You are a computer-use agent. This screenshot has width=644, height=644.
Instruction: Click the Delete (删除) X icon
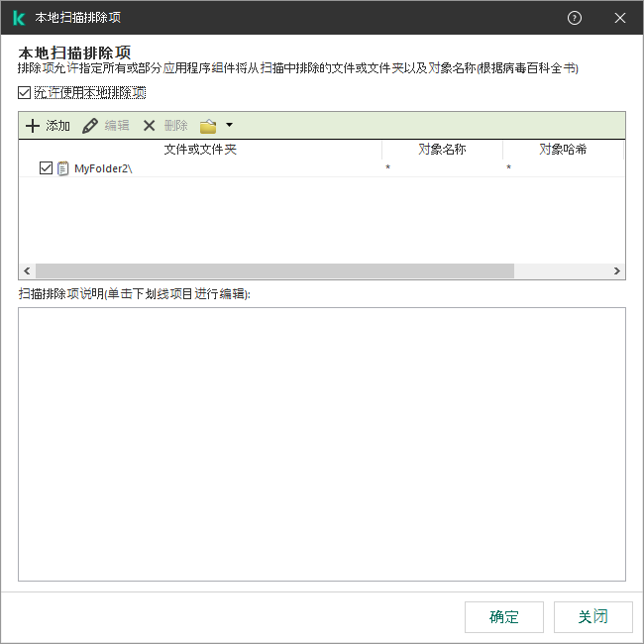click(x=150, y=126)
